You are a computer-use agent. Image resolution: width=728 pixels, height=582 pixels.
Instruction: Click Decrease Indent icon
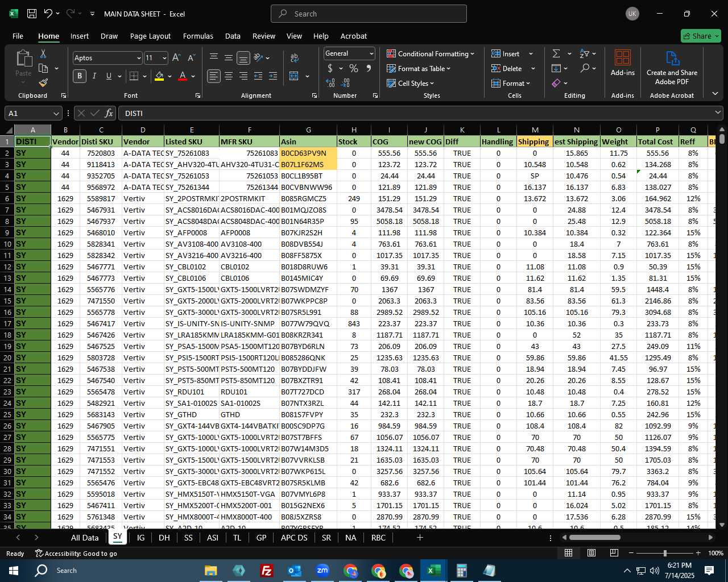pyautogui.click(x=258, y=76)
